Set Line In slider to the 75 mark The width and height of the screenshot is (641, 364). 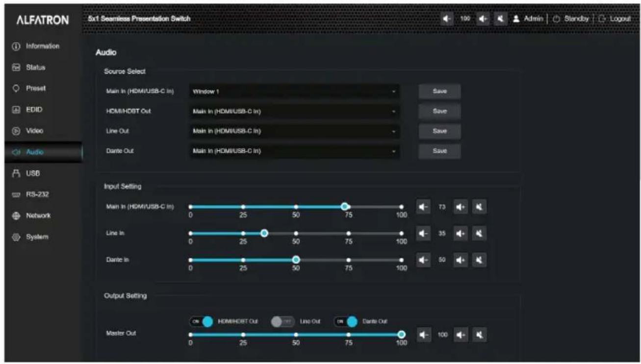[x=349, y=233]
